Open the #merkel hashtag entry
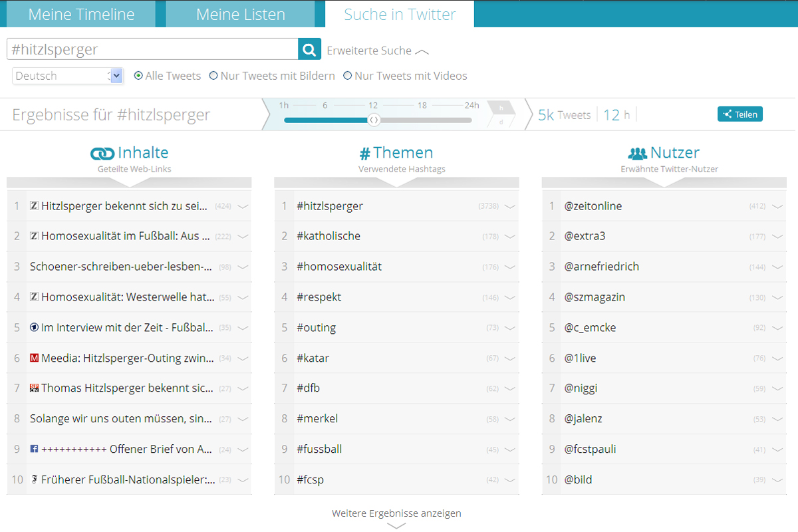This screenshot has height=532, width=798. tap(317, 419)
